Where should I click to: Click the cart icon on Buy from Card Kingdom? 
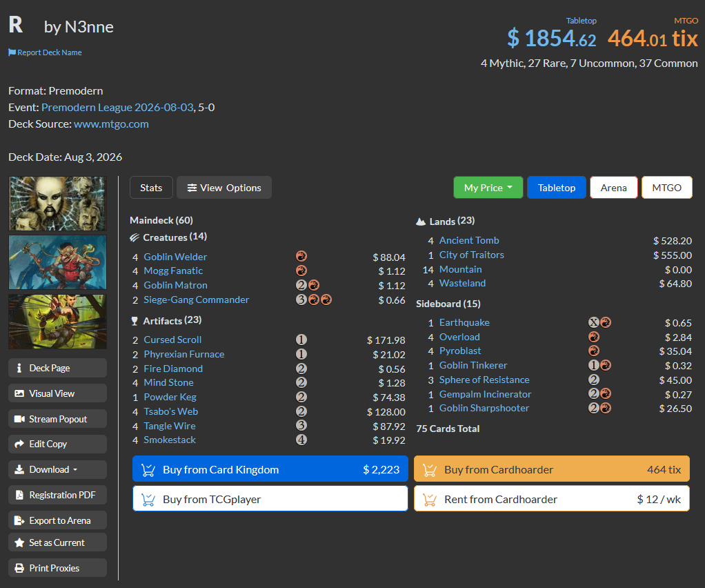coord(148,470)
